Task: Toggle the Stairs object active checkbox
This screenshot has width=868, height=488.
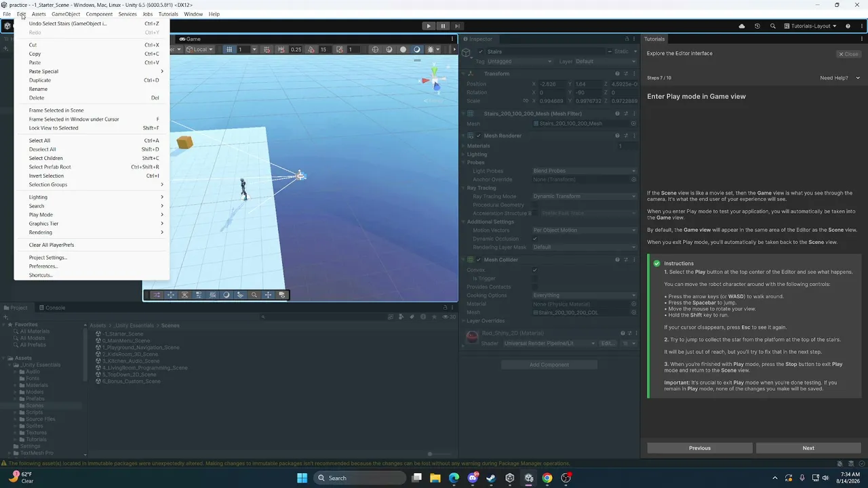Action: pos(481,52)
